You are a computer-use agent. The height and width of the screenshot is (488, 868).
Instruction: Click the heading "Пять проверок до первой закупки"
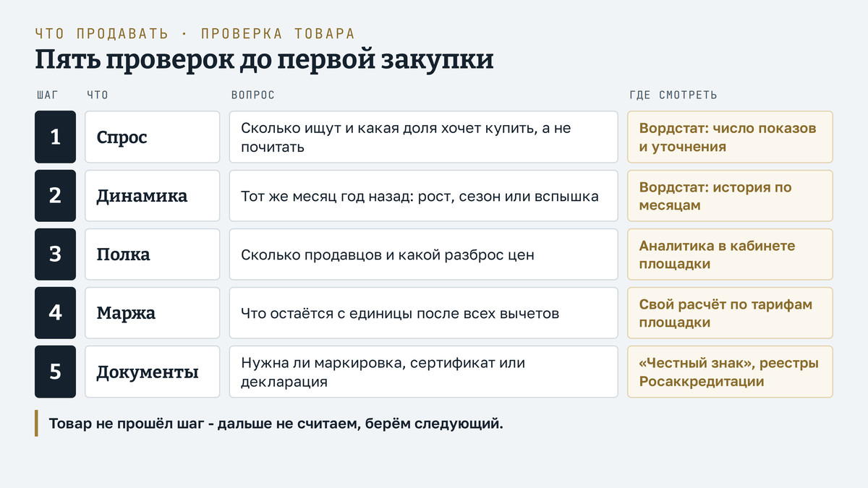point(264,60)
